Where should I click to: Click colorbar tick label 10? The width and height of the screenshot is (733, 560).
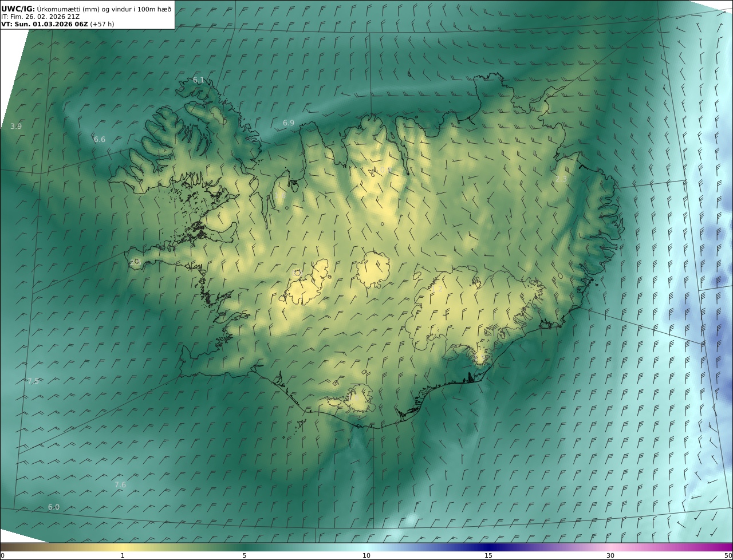366,555
